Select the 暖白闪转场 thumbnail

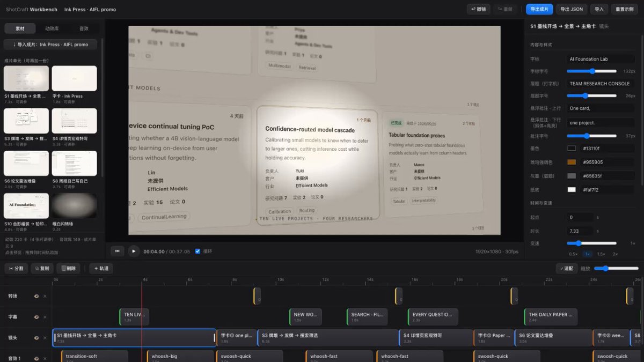(74, 206)
